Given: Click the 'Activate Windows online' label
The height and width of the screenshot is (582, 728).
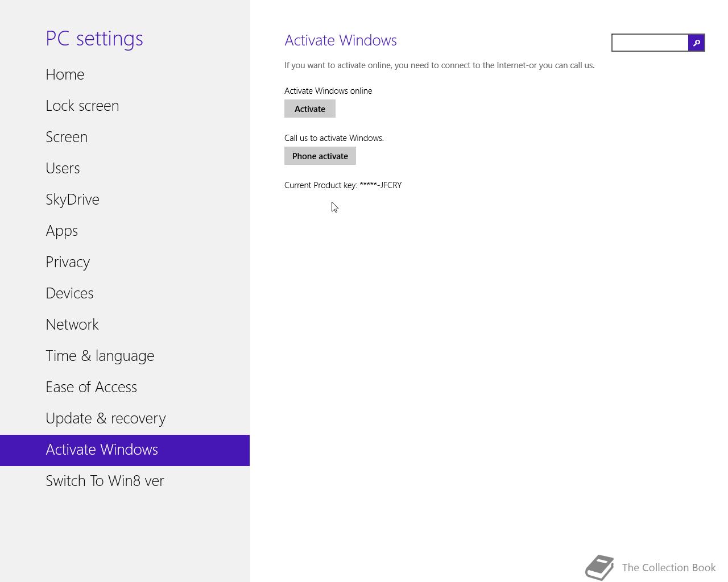Looking at the screenshot, I should click(x=328, y=91).
